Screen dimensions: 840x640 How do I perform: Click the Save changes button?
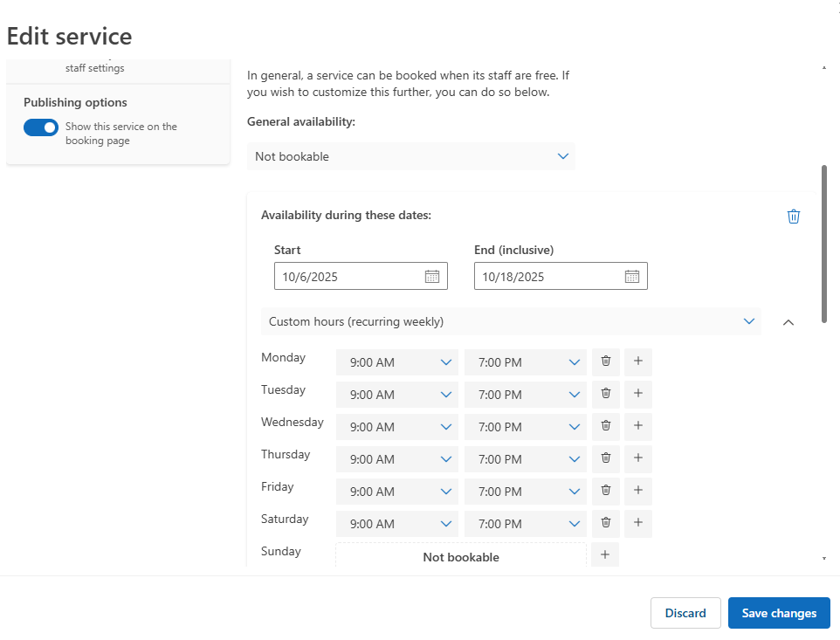(x=779, y=613)
